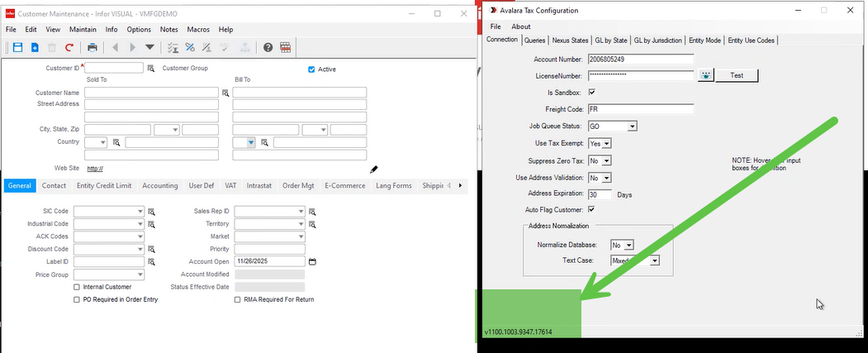This screenshot has height=353, width=868.
Task: Click the red grid calendar toolbar icon
Action: point(285,48)
